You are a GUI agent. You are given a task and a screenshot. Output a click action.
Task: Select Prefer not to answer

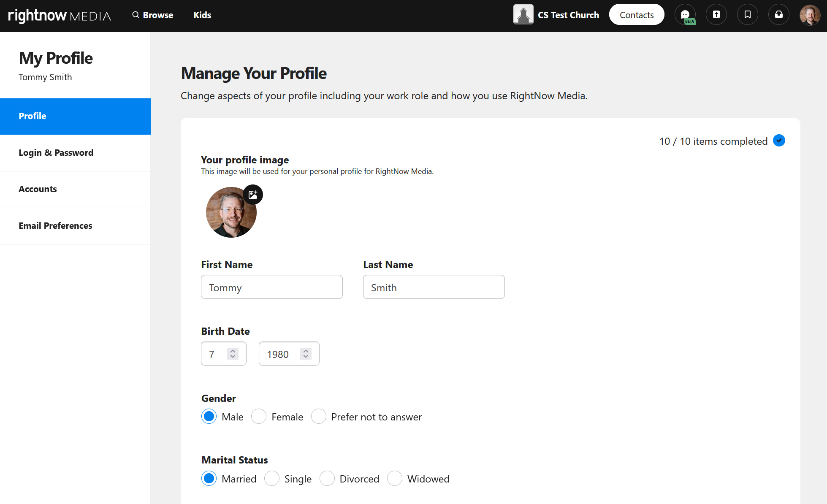(319, 417)
